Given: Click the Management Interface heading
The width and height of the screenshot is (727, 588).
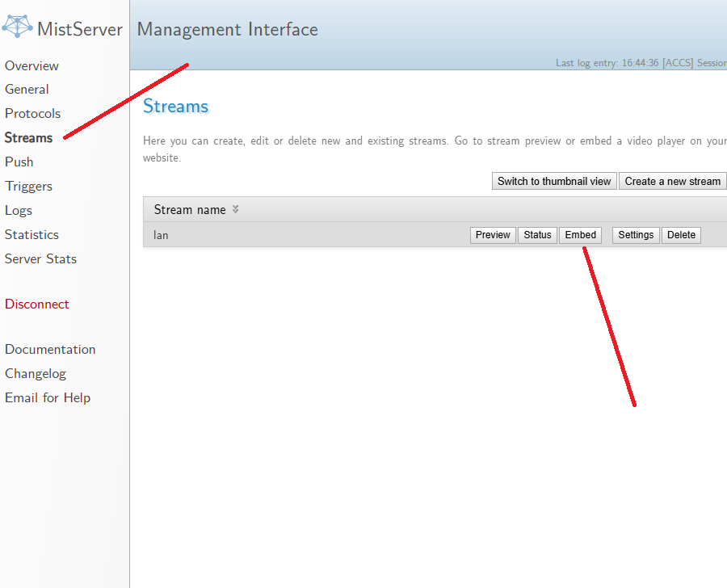Looking at the screenshot, I should (228, 29).
